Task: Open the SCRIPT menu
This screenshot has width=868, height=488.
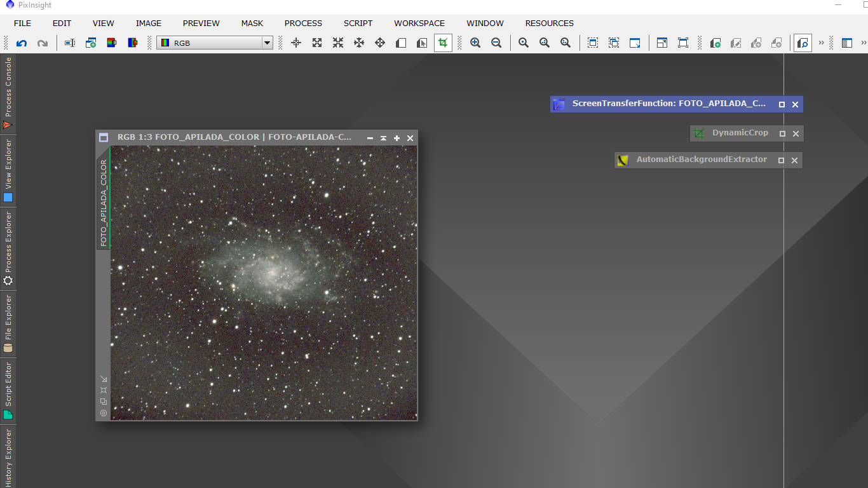Action: [x=358, y=24]
